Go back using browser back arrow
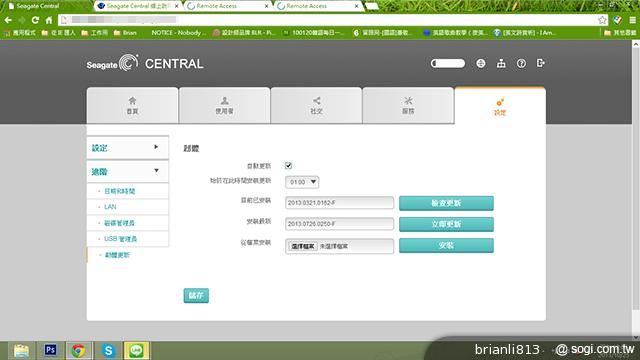 [x=8, y=20]
